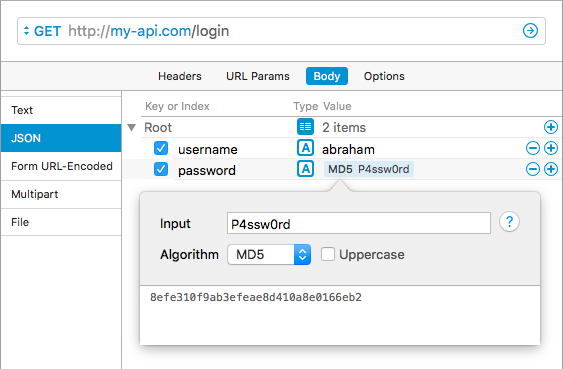
Task: Select Form URL-Encoded body type
Action: [x=61, y=166]
